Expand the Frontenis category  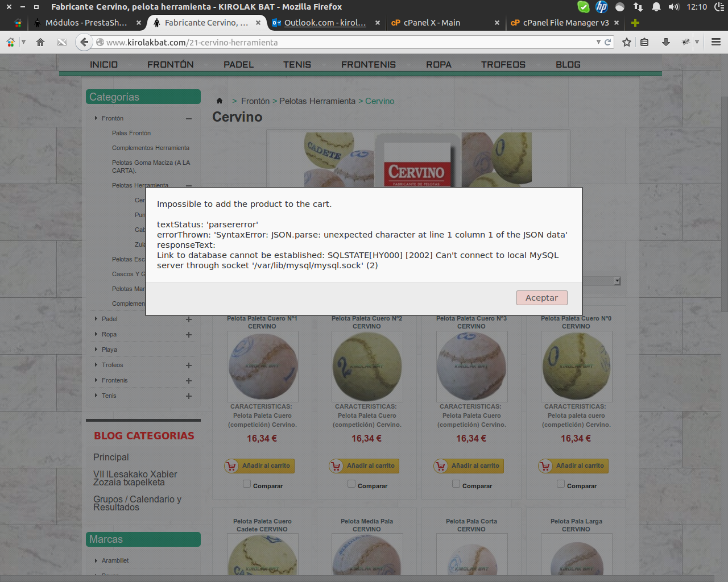189,381
